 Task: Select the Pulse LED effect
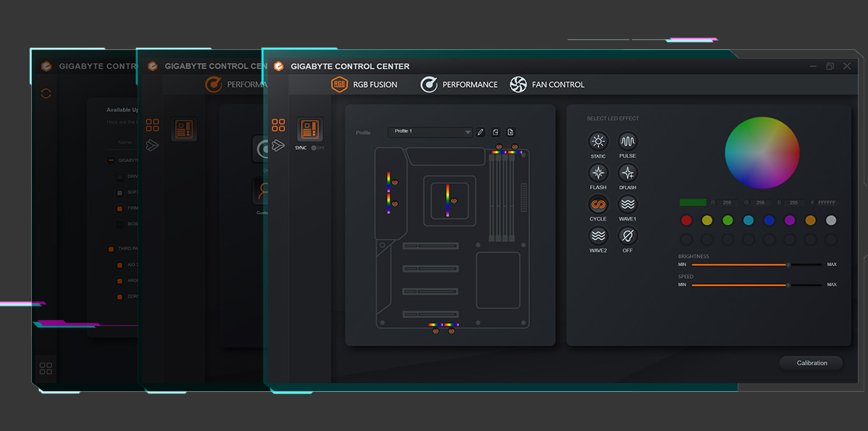pos(628,141)
